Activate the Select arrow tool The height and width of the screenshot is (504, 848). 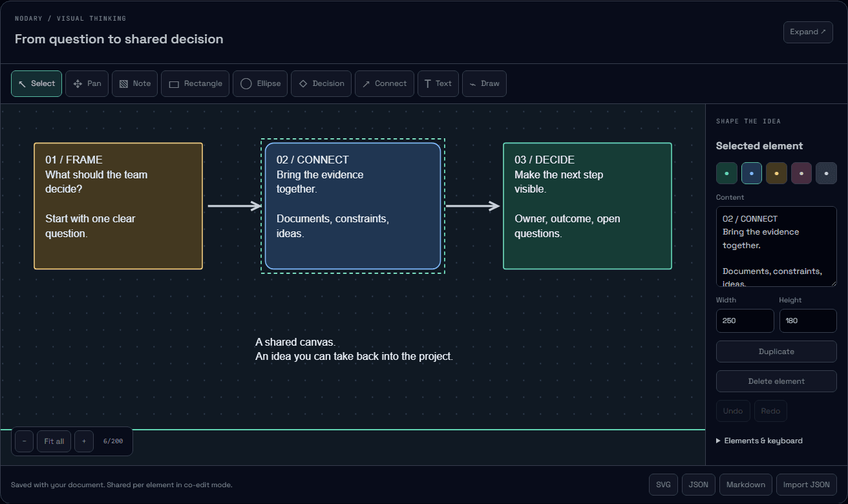pyautogui.click(x=36, y=83)
